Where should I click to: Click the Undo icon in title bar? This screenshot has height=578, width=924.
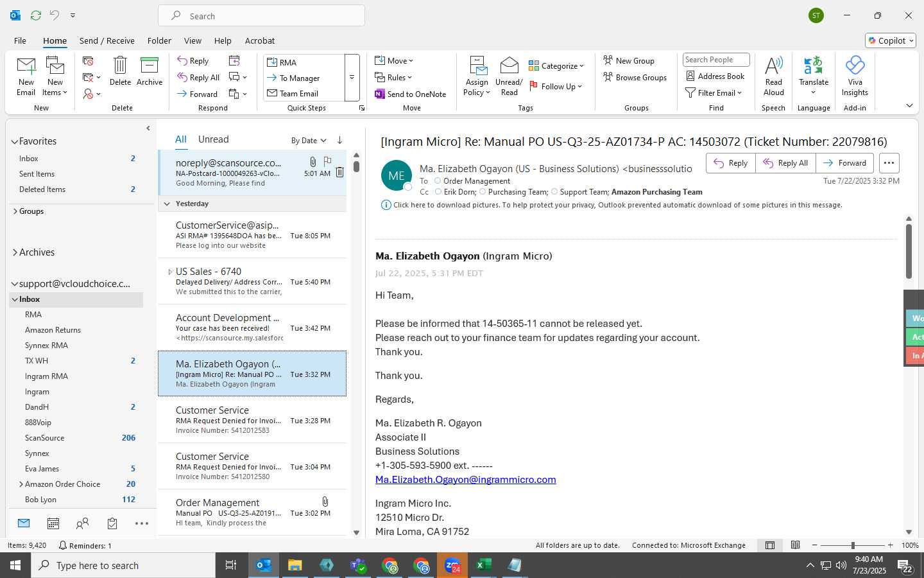[x=55, y=15]
